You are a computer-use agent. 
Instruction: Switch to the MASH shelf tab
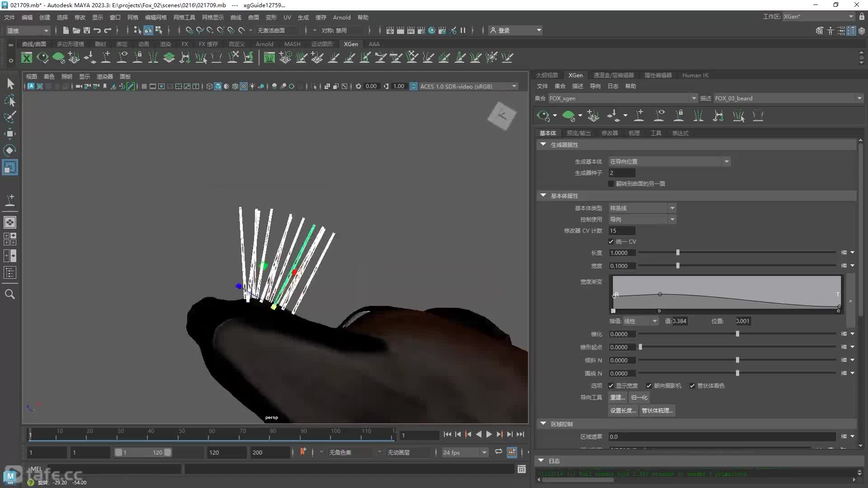292,44
